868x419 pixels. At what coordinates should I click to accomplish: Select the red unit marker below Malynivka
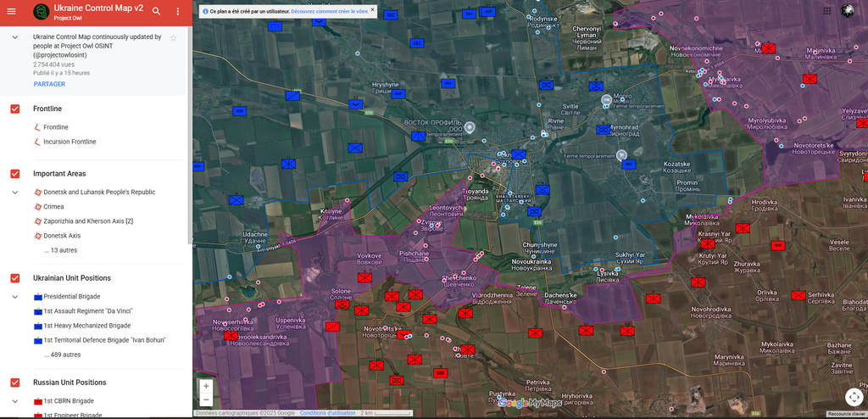pos(810,79)
